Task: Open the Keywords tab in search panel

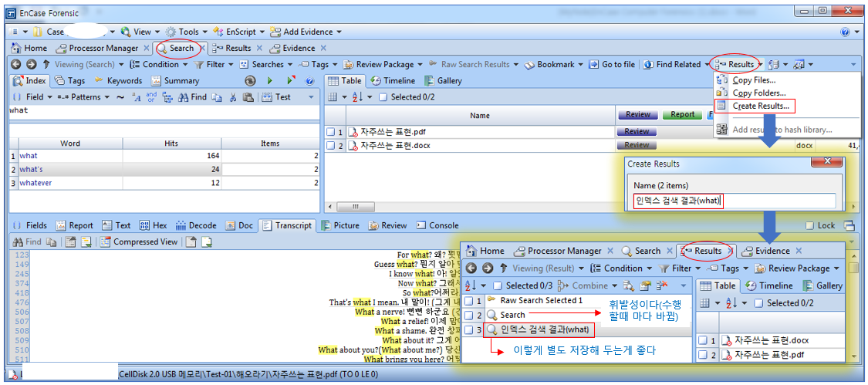Action: [x=119, y=81]
